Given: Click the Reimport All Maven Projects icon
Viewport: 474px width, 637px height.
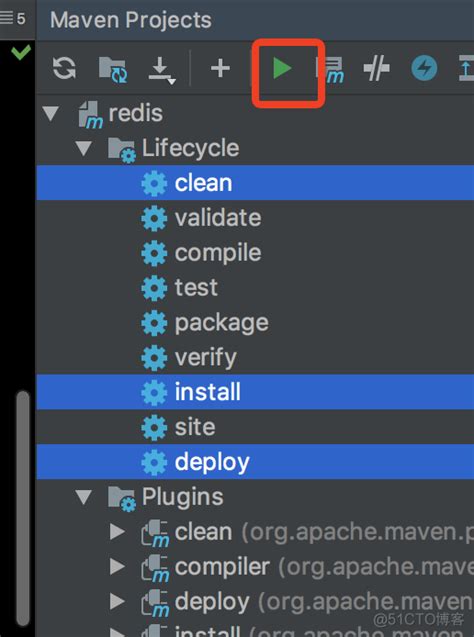Looking at the screenshot, I should 64,68.
